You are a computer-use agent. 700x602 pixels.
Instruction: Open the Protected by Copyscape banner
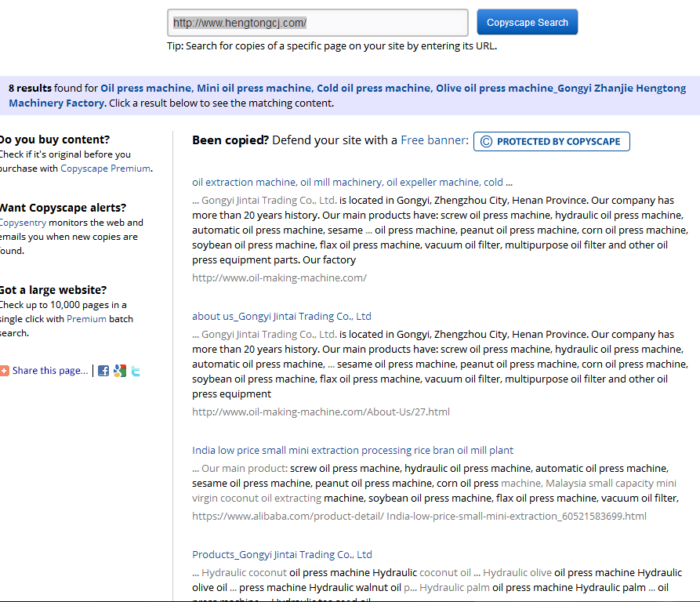(551, 141)
